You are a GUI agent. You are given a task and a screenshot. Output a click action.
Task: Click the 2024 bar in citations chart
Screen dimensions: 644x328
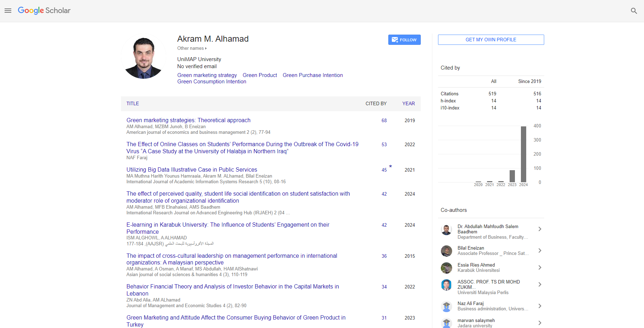523,154
